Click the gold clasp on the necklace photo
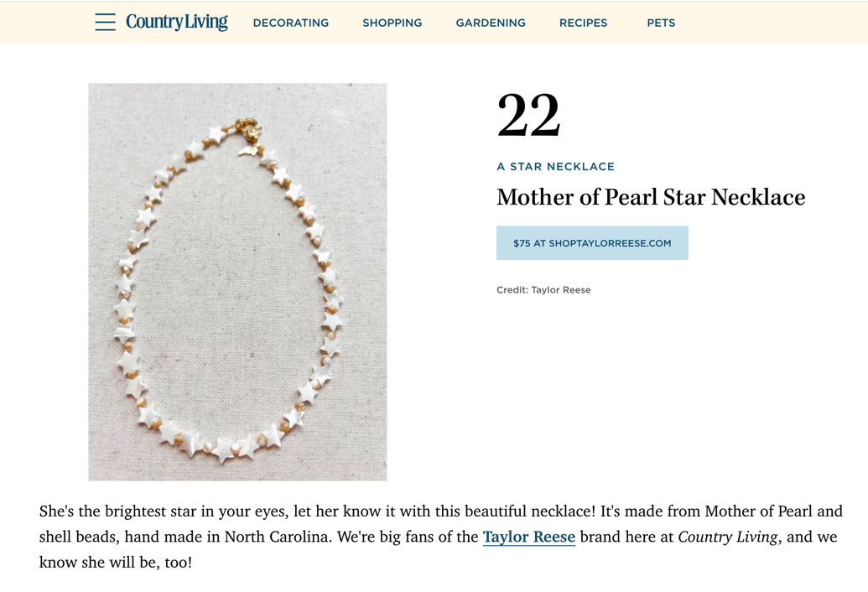868x592 pixels. click(x=248, y=128)
